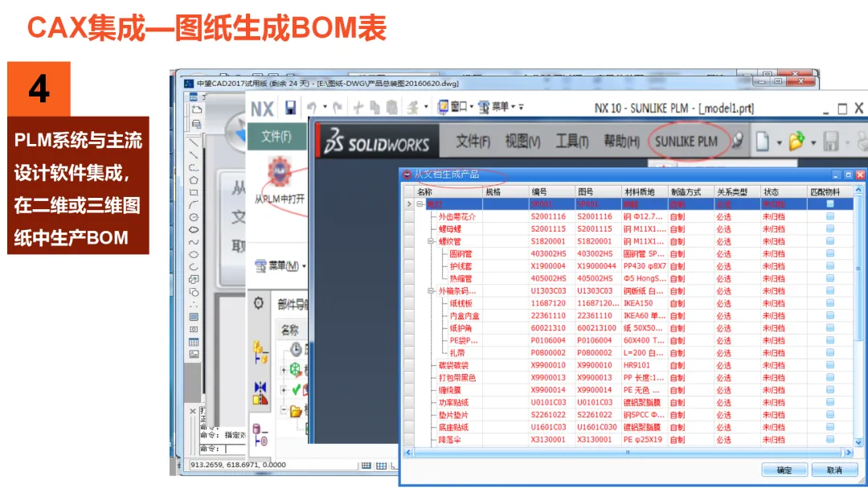Click the 状态 column header
The width and height of the screenshot is (868, 489).
784,191
